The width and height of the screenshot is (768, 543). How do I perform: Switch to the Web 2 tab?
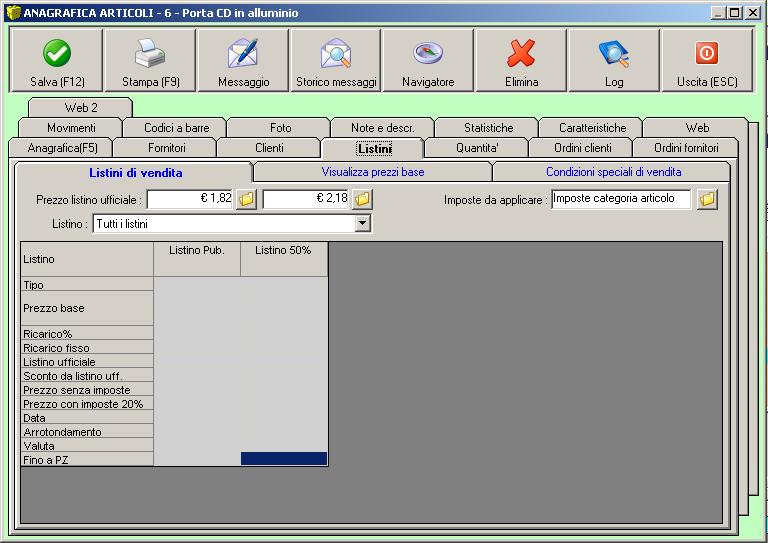tap(81, 108)
